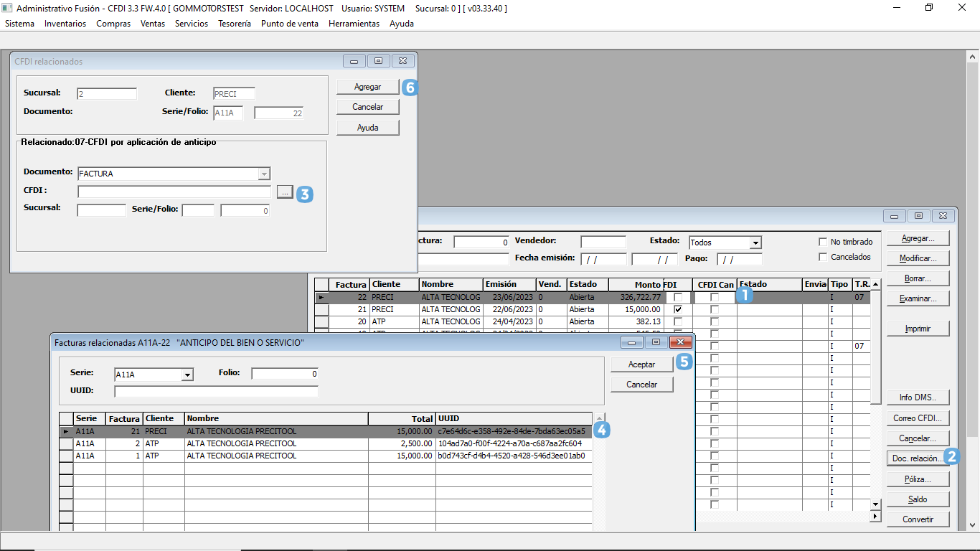Viewport: 980px width, 551px height.
Task: Click the Saldo button
Action: point(918,499)
